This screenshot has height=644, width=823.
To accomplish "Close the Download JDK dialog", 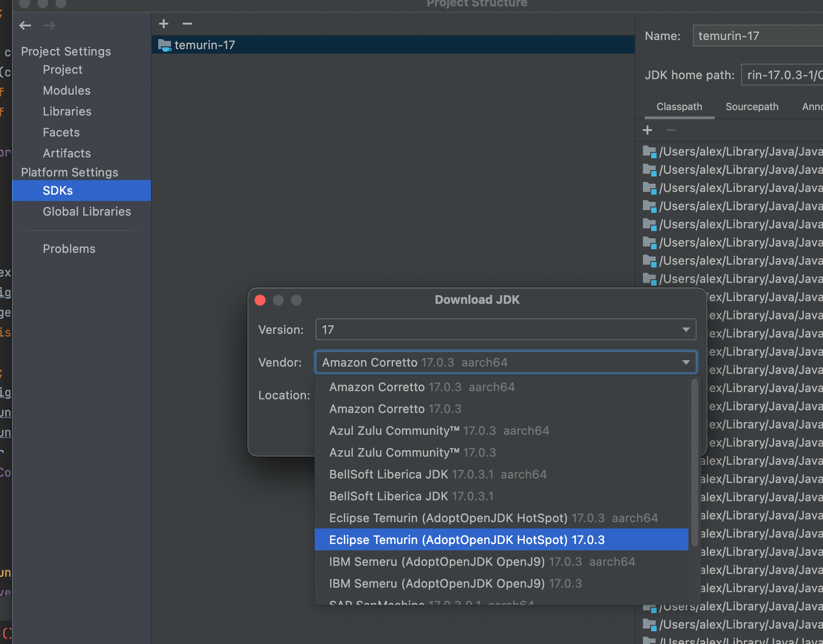I will tap(260, 300).
